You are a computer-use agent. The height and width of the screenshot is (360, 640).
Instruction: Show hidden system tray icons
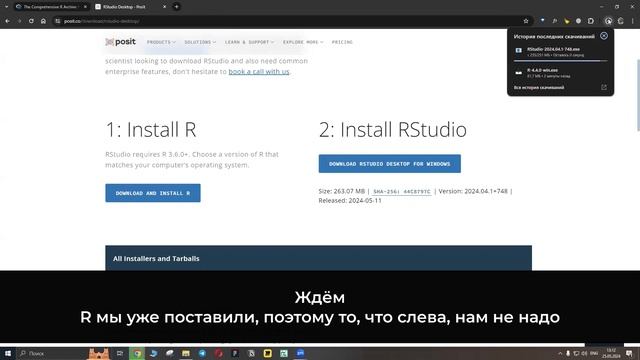(x=560, y=353)
